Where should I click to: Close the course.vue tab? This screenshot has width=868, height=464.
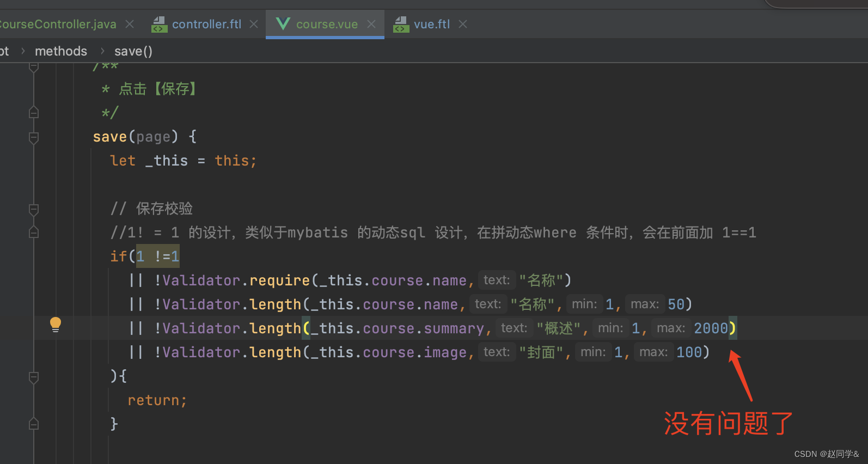(x=371, y=24)
